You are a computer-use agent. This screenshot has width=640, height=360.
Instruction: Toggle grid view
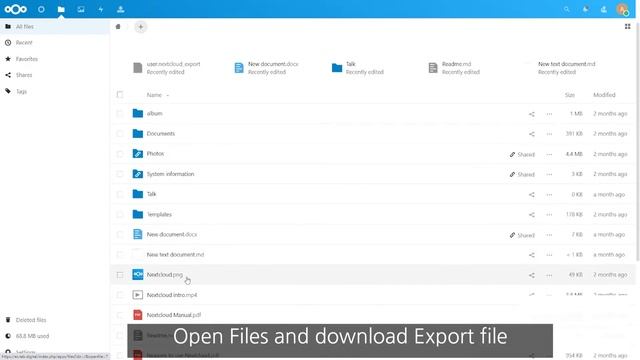click(627, 27)
